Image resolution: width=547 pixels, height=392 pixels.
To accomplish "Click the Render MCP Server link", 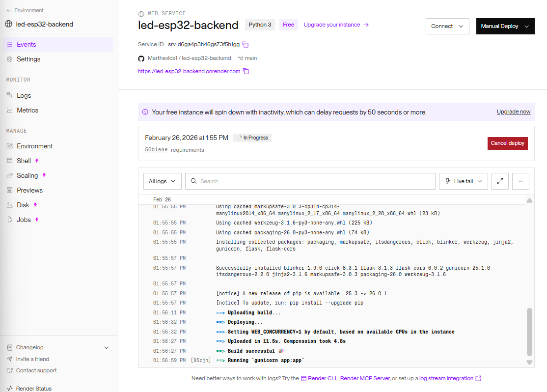I will [365, 378].
